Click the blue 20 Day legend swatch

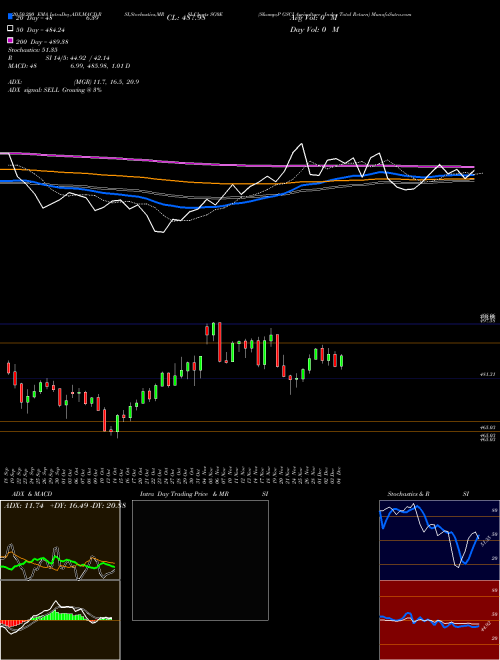coord(10,16)
